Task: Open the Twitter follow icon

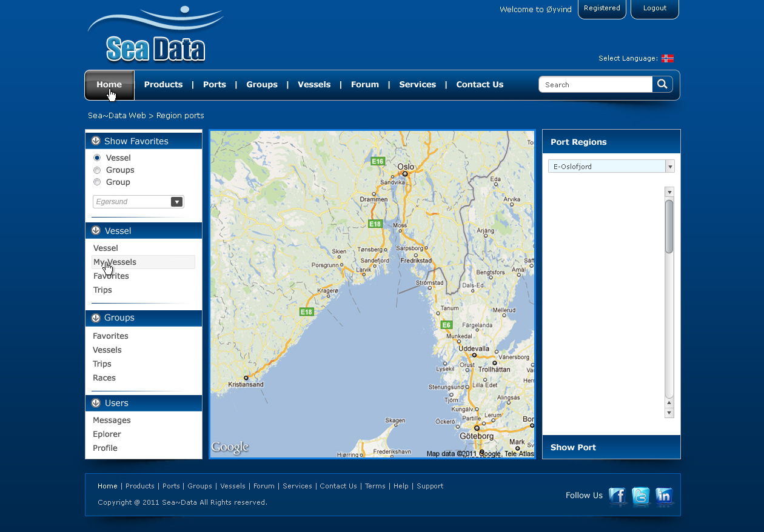Action: pyautogui.click(x=641, y=496)
